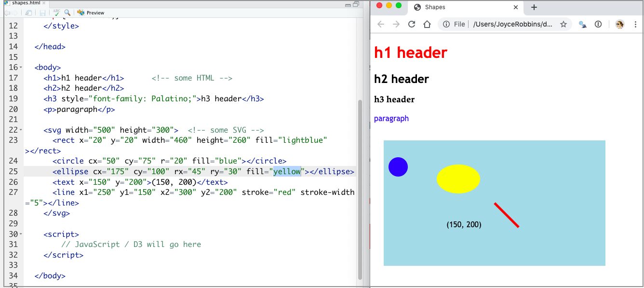Collapse the body tag fold on line 16
The height and width of the screenshot is (288, 644).
[x=21, y=67]
